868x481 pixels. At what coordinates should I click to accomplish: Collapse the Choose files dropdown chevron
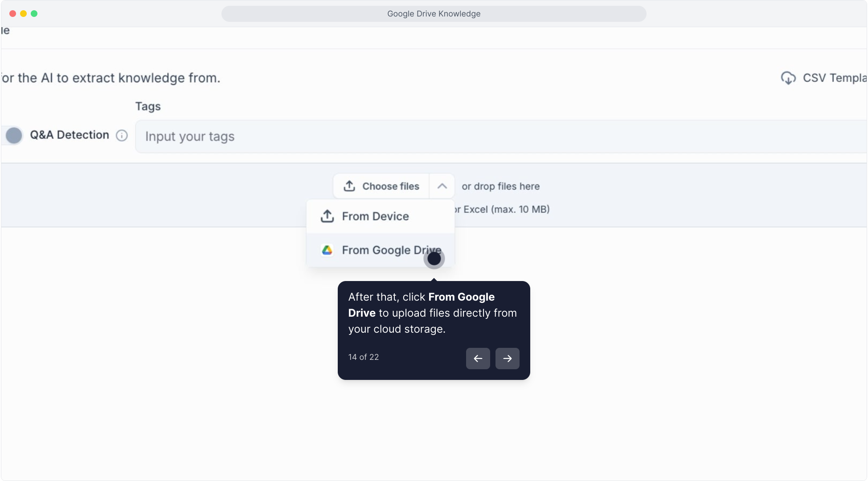(442, 186)
